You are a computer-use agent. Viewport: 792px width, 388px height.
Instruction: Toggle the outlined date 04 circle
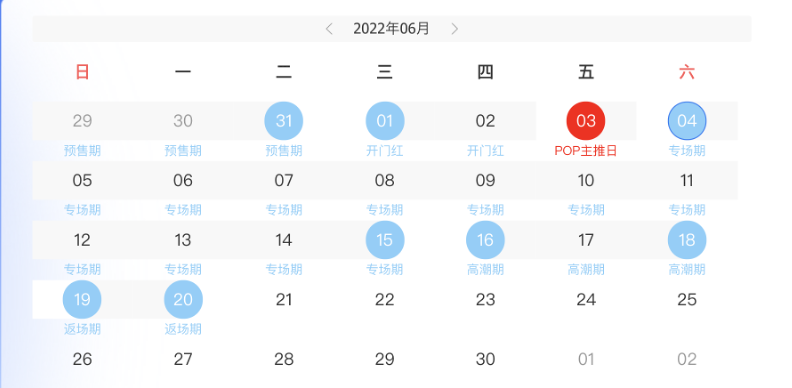point(687,121)
